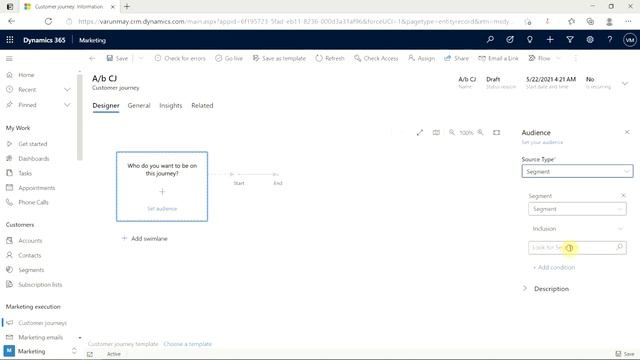Viewport: 640px width, 360px height.
Task: Open Dashboards in the sidebar
Action: click(x=33, y=158)
